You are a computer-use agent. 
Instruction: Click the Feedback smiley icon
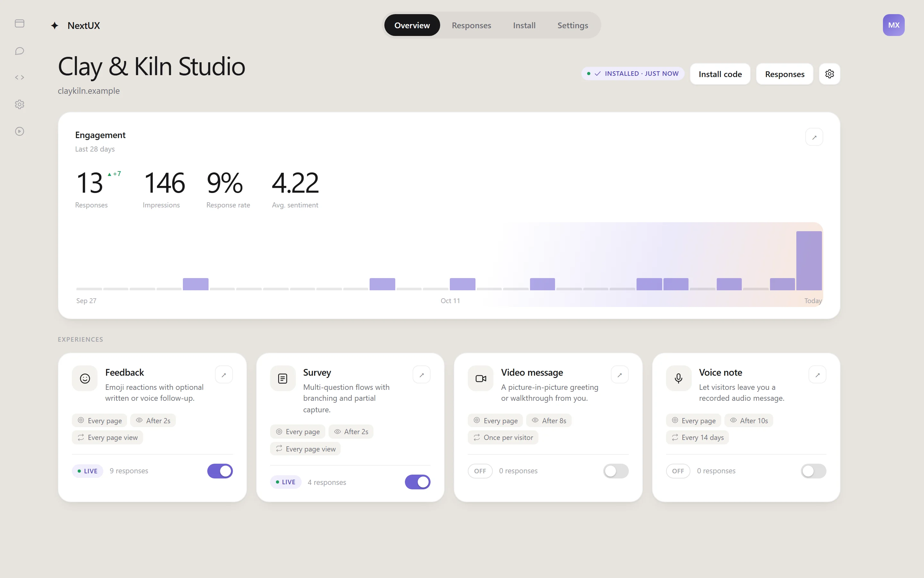tap(85, 379)
